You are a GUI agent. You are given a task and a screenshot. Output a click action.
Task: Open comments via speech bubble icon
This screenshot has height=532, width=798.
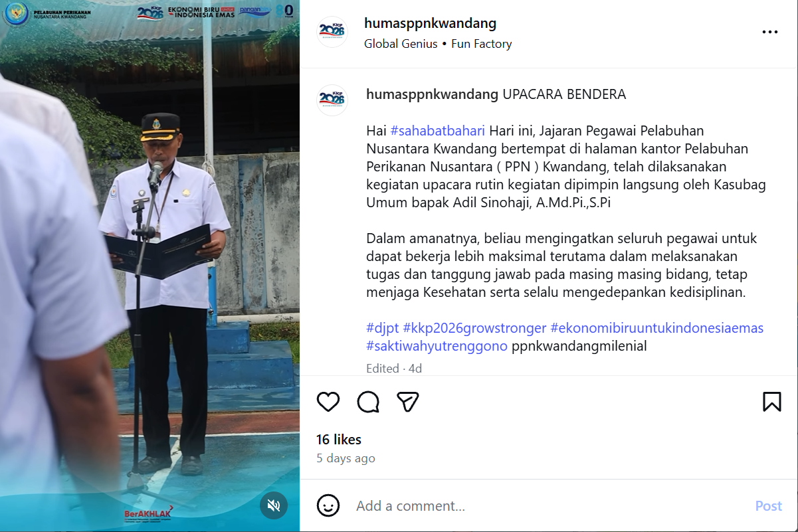point(368,402)
